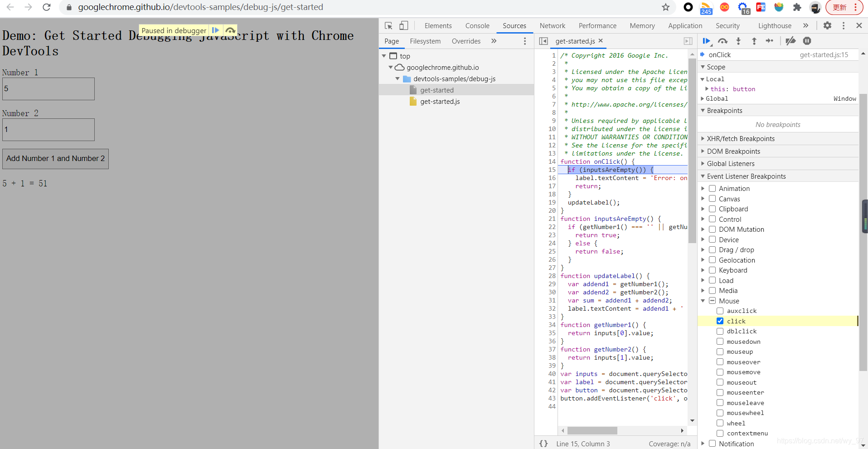Screen dimensions: 868x449
Task: Show more Sources navigator tabs
Action: pyautogui.click(x=494, y=41)
